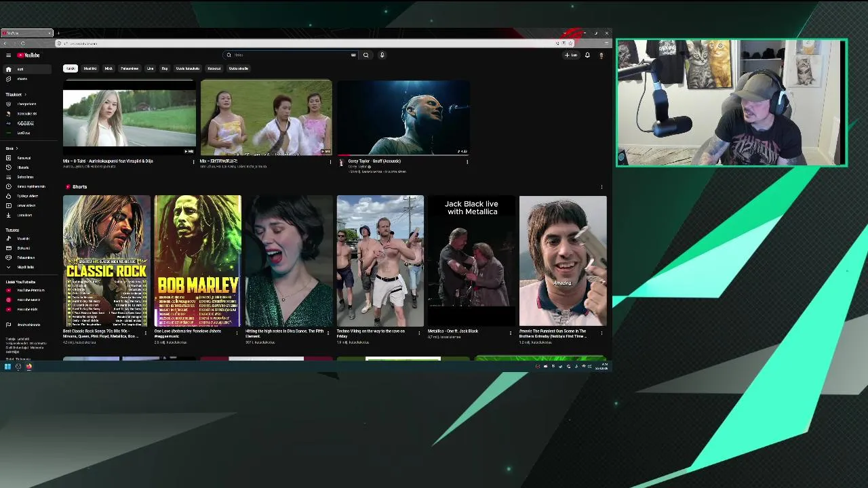Open Report history flag item in sidebar
The height and width of the screenshot is (488, 868).
click(x=26, y=325)
